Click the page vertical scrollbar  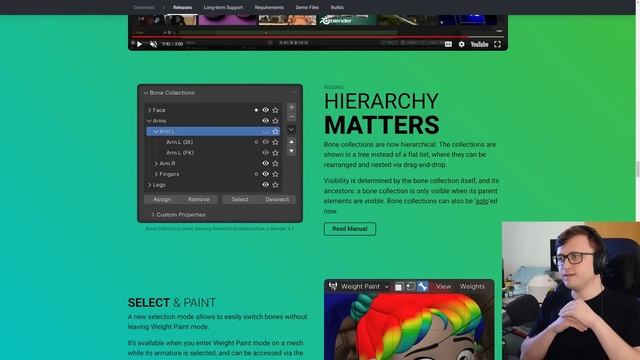tap(638, 169)
